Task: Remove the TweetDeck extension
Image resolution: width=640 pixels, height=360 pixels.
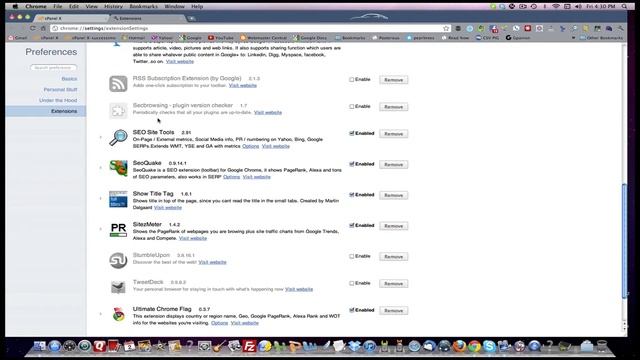Action: coord(393,284)
